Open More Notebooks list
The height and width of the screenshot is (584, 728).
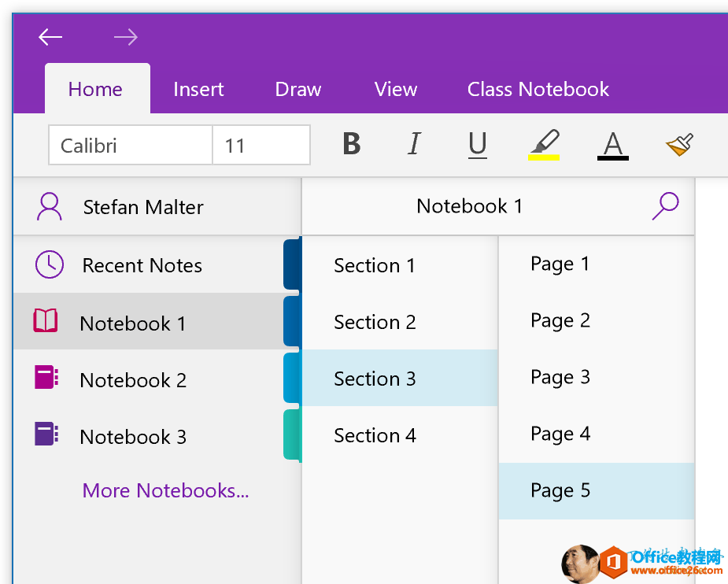[x=165, y=490]
